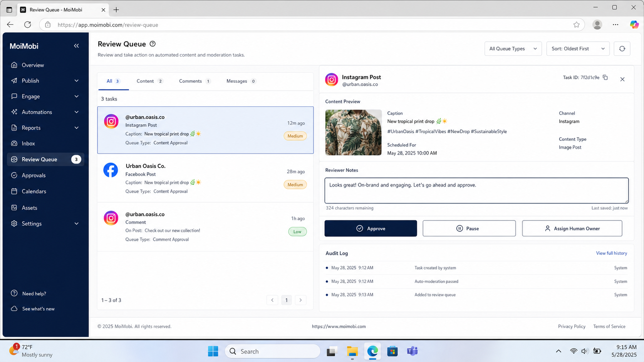
Task: Refresh the review queue list
Action: pyautogui.click(x=622, y=49)
